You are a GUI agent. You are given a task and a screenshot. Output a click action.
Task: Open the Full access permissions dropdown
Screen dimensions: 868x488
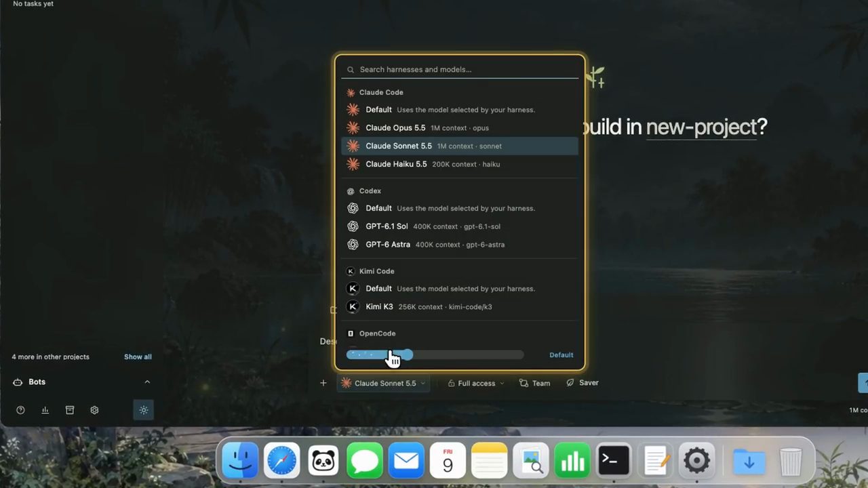point(476,383)
